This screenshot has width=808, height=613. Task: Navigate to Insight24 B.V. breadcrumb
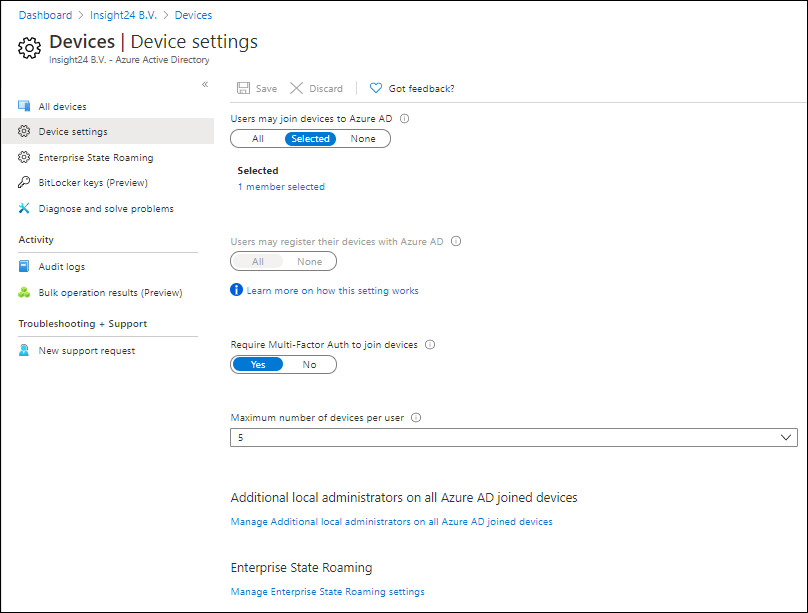click(123, 15)
